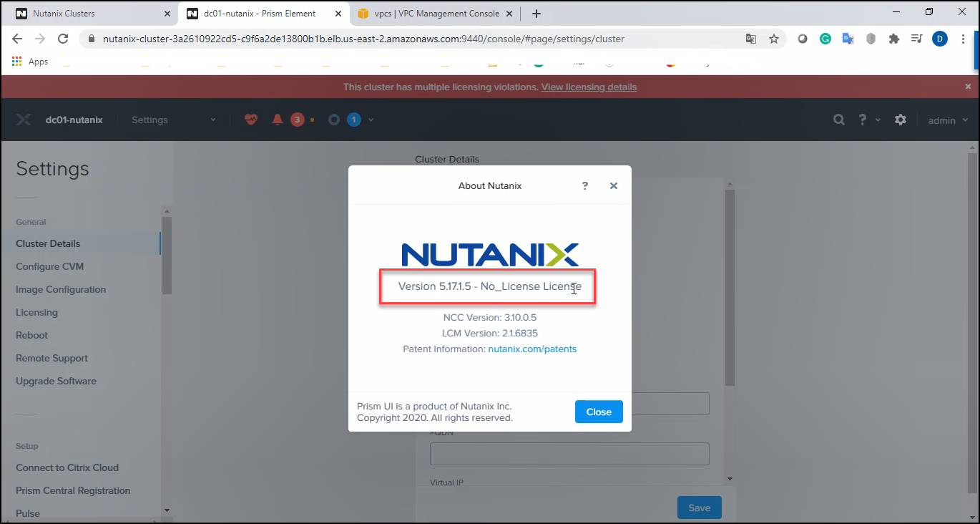Dismiss the licensing violations banner
Viewport: 980px width, 524px height.
968,87
